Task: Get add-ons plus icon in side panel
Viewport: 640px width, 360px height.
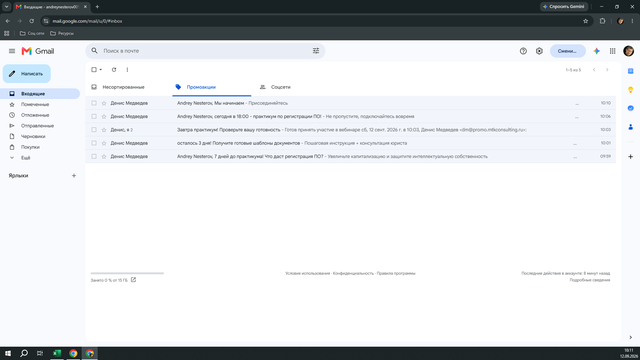Action: click(x=631, y=157)
